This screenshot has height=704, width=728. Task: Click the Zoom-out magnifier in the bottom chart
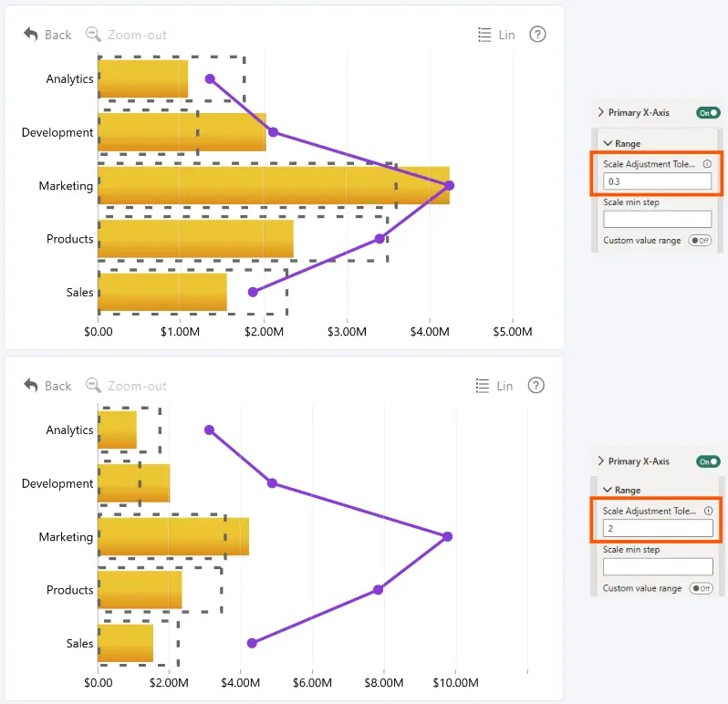pos(93,385)
